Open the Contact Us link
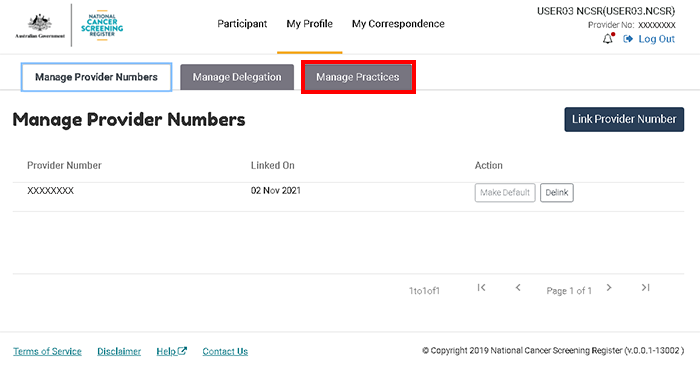This screenshot has height=380, width=700. pos(225,351)
